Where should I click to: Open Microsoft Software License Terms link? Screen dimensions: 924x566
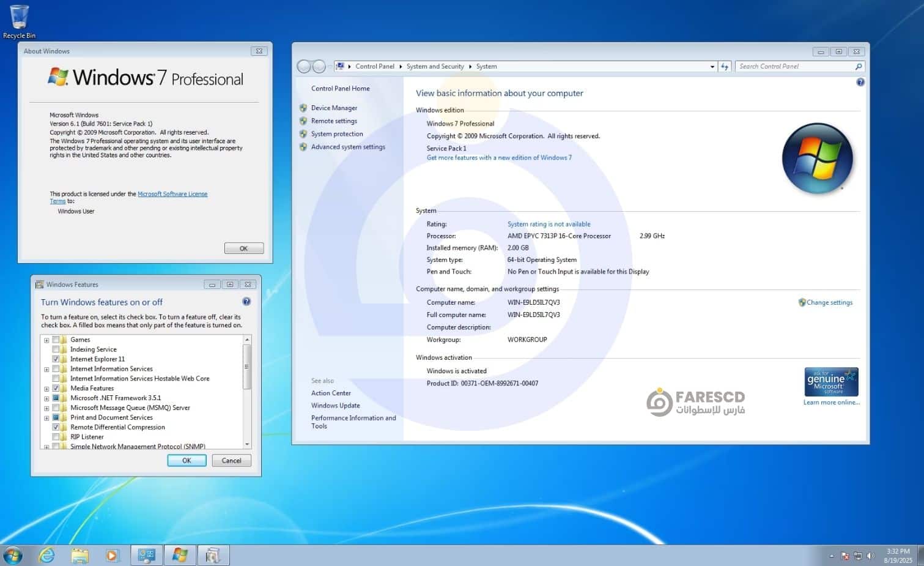(172, 194)
